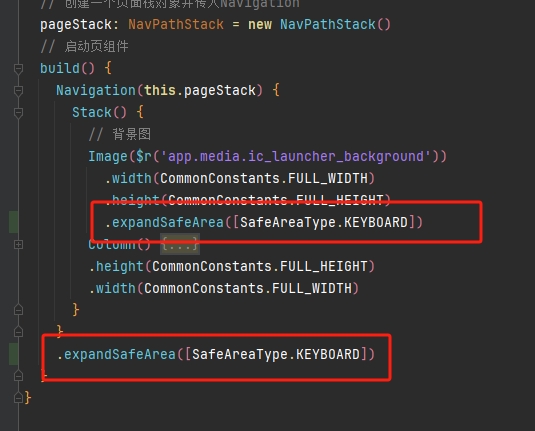
Task: Click the NavPathStack type annotation in orange
Action: (176, 25)
